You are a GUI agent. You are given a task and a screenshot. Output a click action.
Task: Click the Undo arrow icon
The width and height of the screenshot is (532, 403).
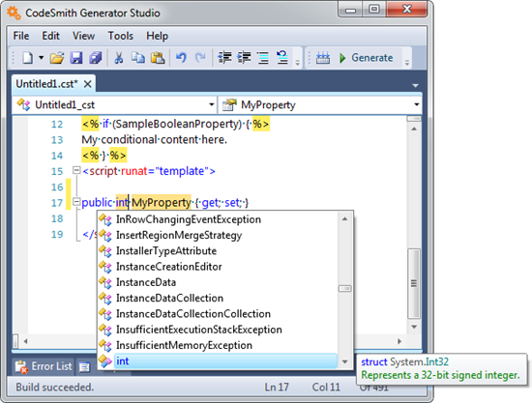(x=181, y=58)
